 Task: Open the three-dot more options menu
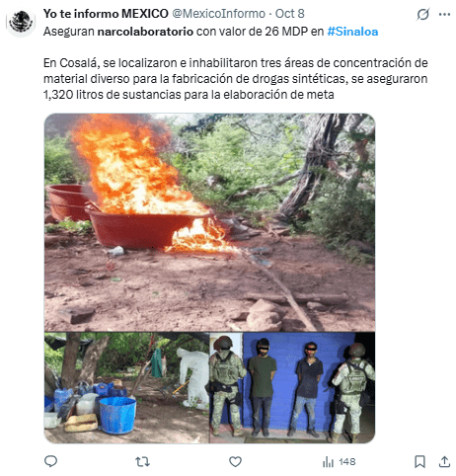click(x=444, y=14)
